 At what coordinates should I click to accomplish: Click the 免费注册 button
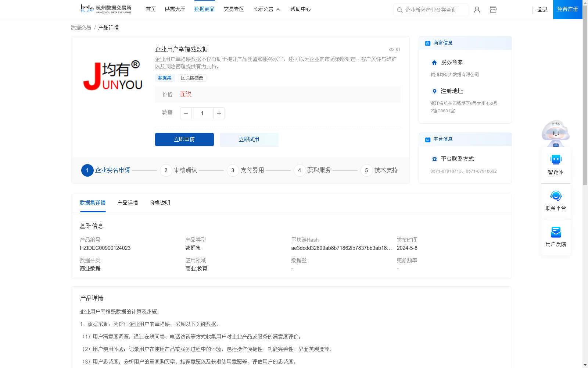click(567, 9)
